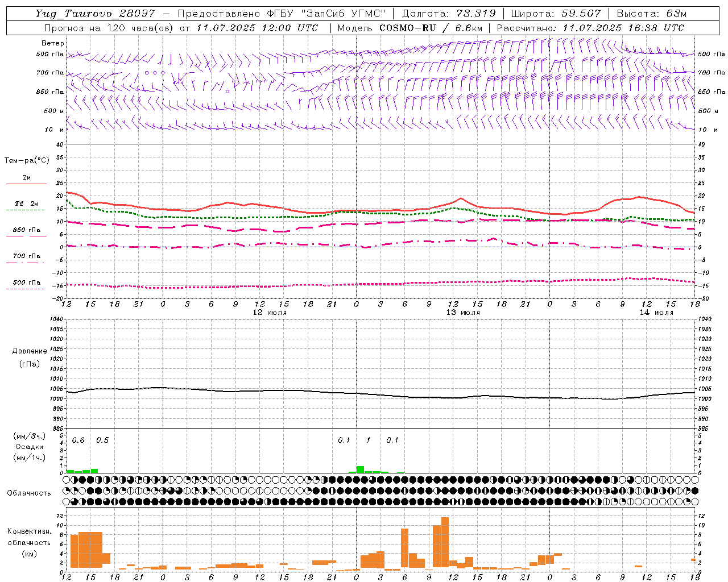
Task: Click the (мм/1ч.) precipitation unit label
Action: (x=30, y=458)
